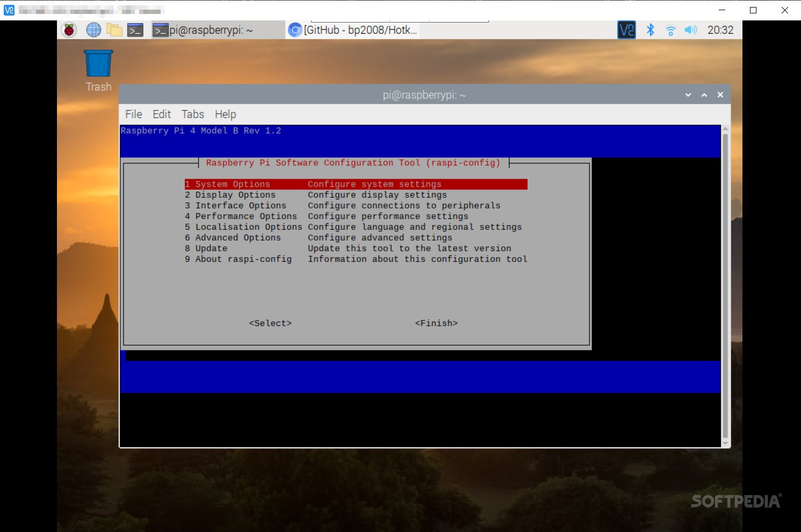Open the Help menu in terminal
This screenshot has height=532, width=801.
(226, 114)
